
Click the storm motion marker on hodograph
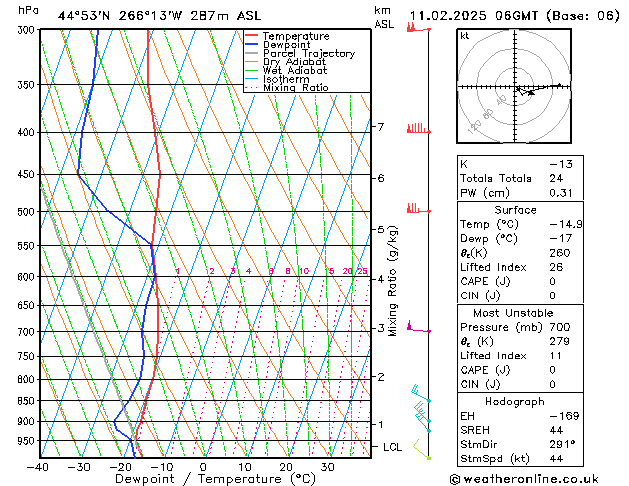pos(531,93)
